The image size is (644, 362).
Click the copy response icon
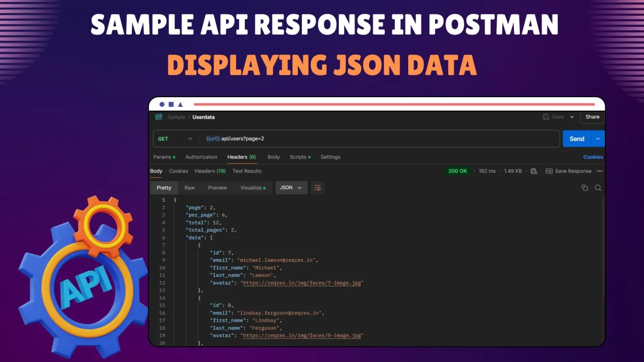(x=585, y=188)
